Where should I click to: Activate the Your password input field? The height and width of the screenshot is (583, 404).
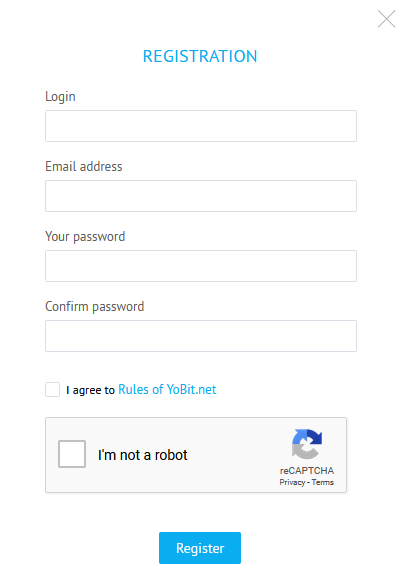click(x=201, y=266)
